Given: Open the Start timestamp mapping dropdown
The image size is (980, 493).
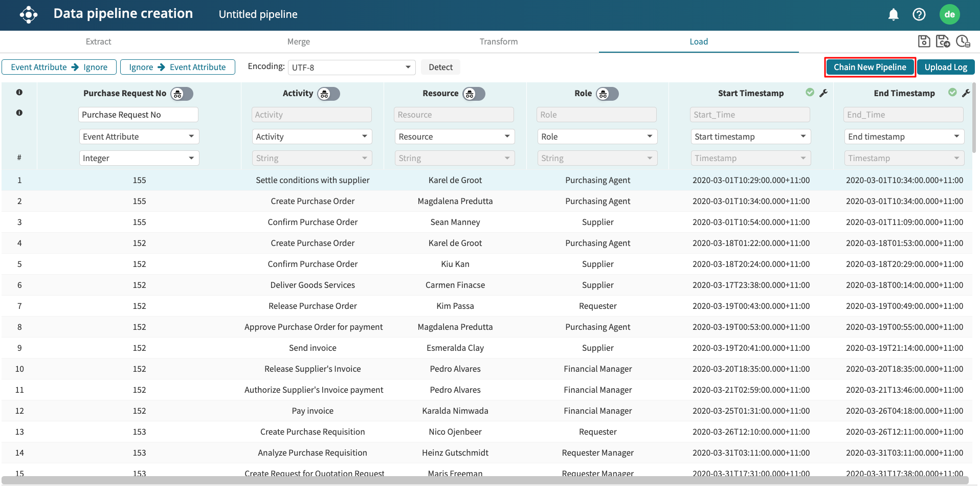Looking at the screenshot, I should (x=750, y=137).
